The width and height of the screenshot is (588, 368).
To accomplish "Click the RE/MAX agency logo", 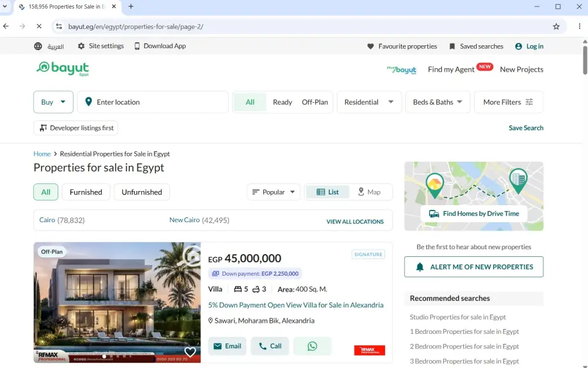I will click(369, 350).
